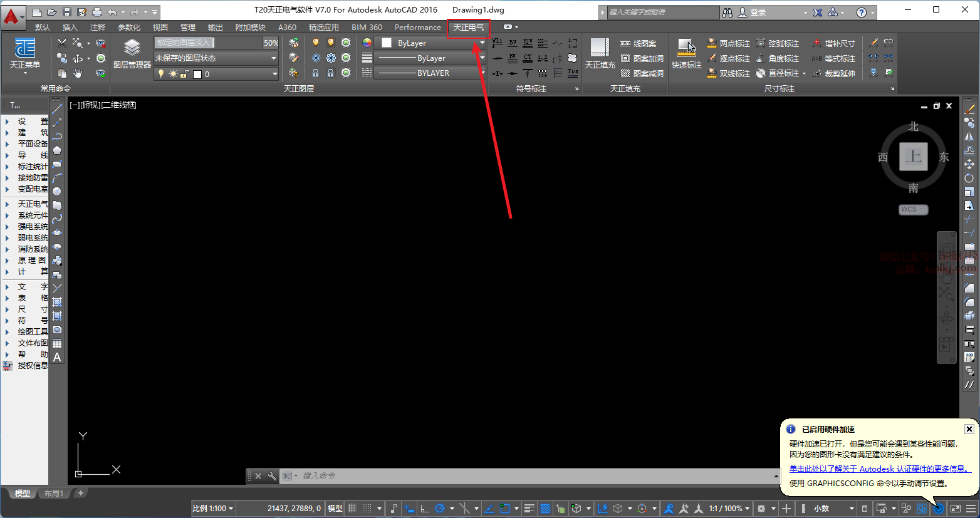The height and width of the screenshot is (518, 980).
Task: Expand the 平面设备 item in side menu
Action: click(x=33, y=144)
